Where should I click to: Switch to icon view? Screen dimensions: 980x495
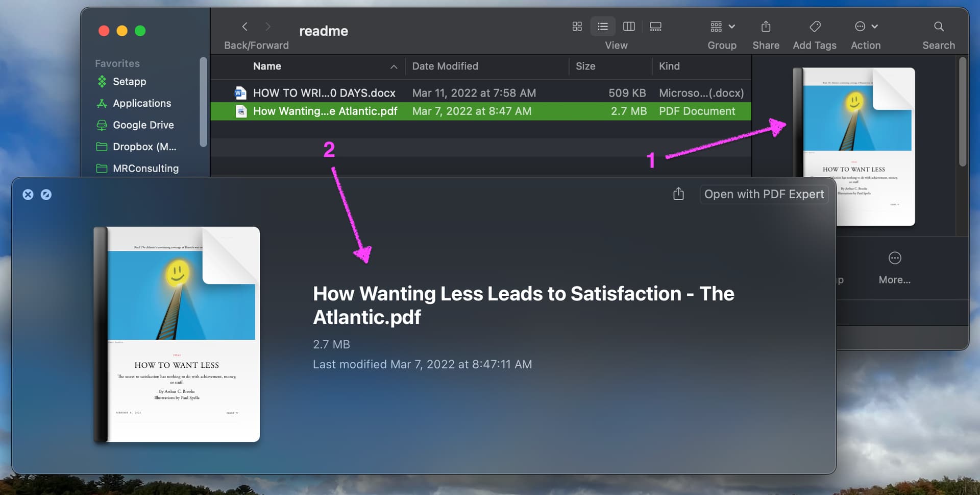click(x=577, y=27)
